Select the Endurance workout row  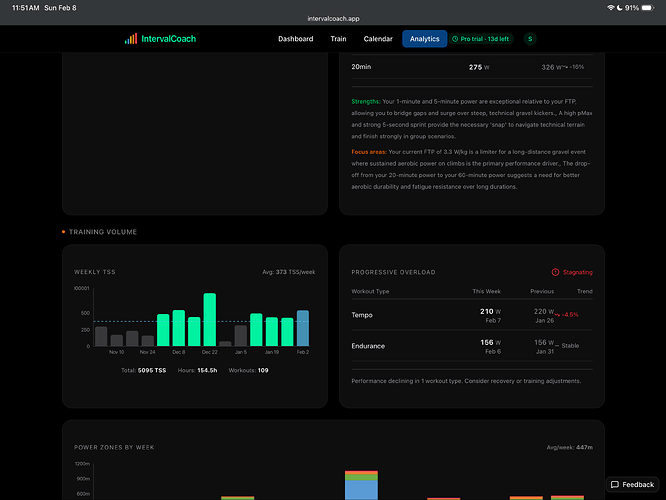pos(472,344)
